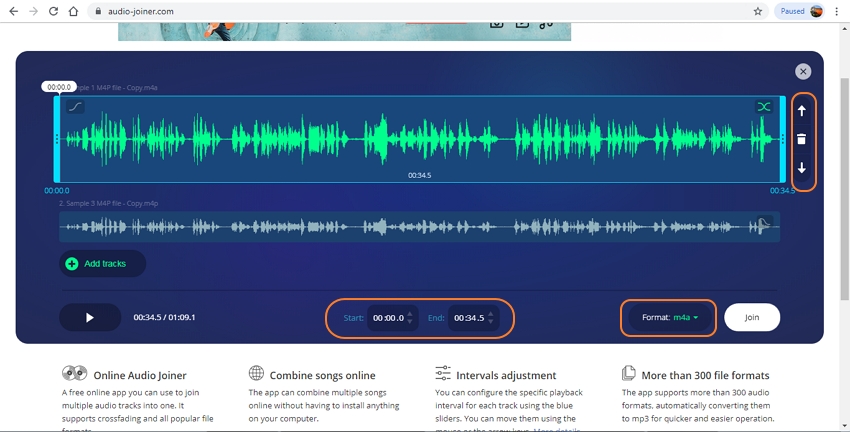The image size is (850, 432).
Task: Open the Chrome three-dot menu
Action: (837, 11)
